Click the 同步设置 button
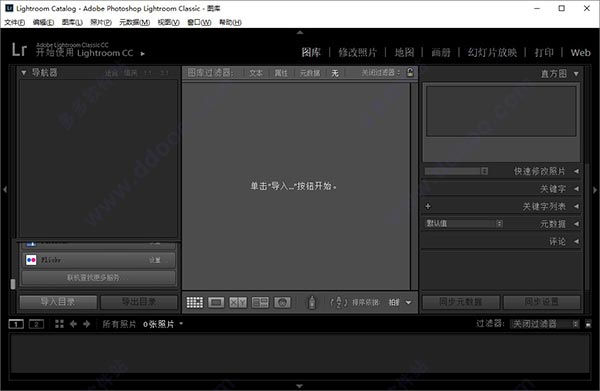The image size is (600, 391). 541,302
